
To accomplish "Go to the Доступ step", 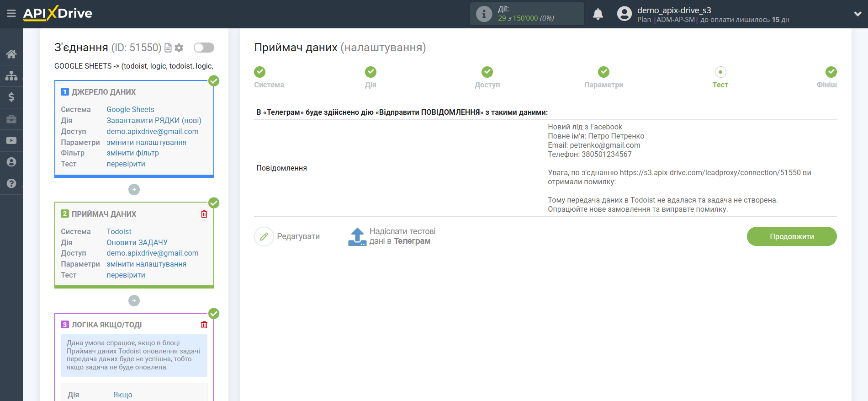I will [x=487, y=72].
